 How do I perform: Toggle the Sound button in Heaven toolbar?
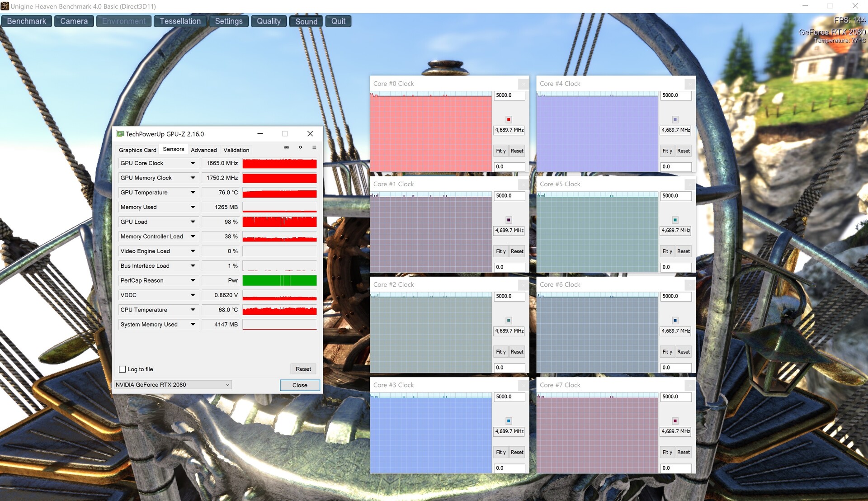coord(306,21)
